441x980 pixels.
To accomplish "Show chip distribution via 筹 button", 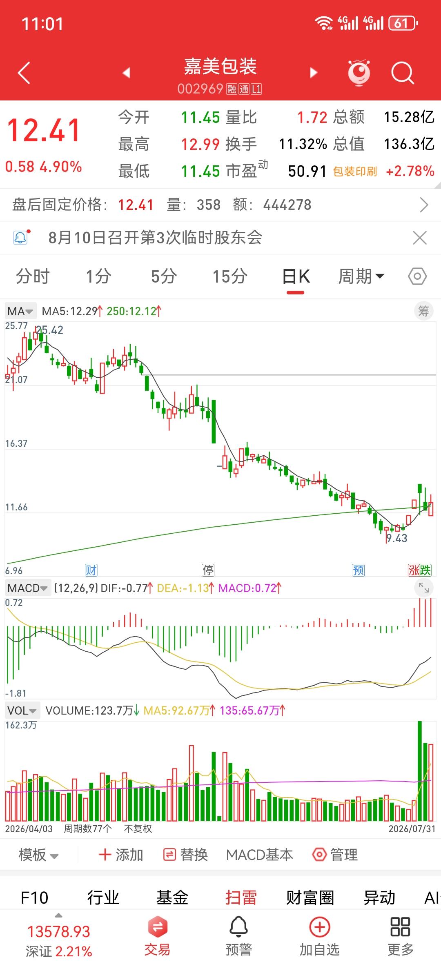I will point(423,311).
